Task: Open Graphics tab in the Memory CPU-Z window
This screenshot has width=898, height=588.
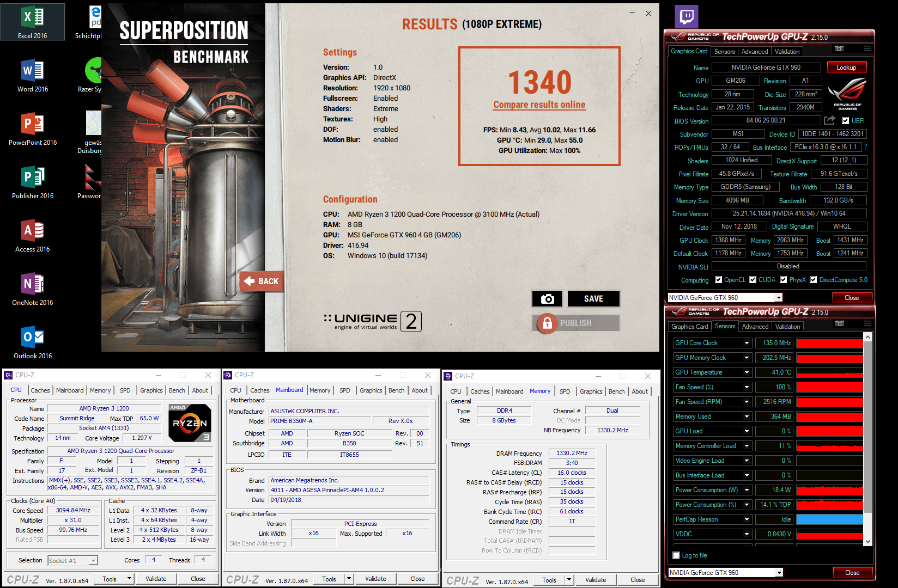Action: [x=591, y=391]
